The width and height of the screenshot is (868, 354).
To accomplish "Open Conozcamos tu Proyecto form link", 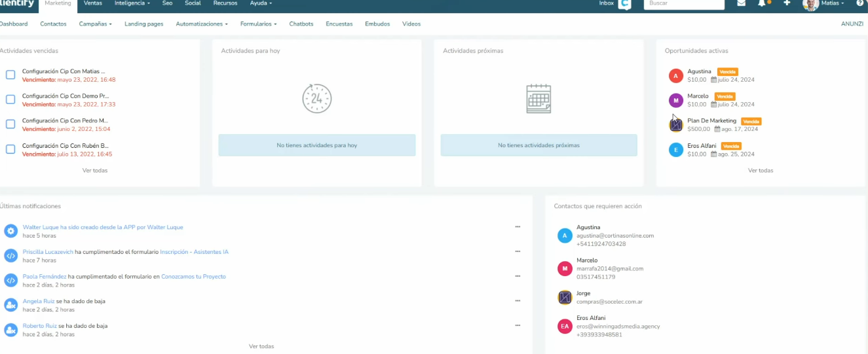I will pos(193,277).
